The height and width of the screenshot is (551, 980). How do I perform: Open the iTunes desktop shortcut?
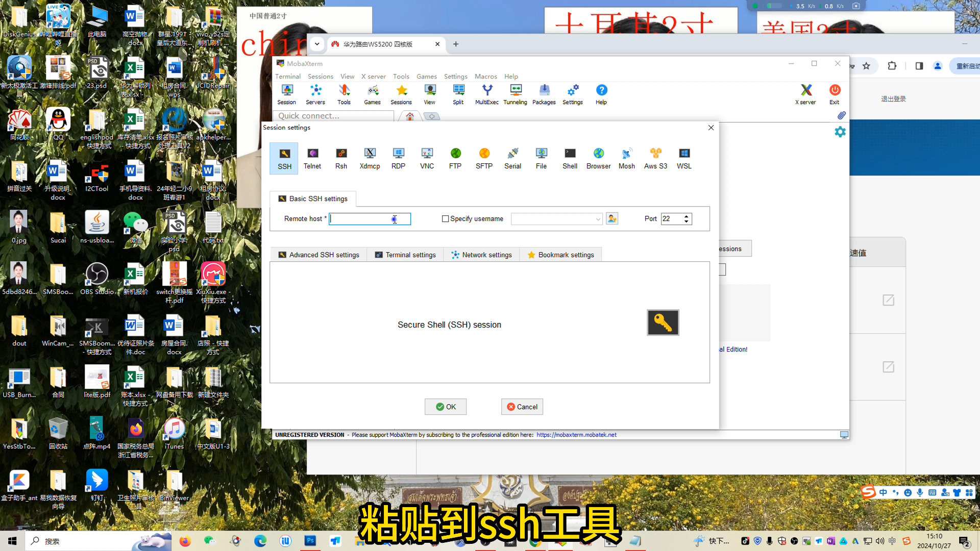click(174, 433)
